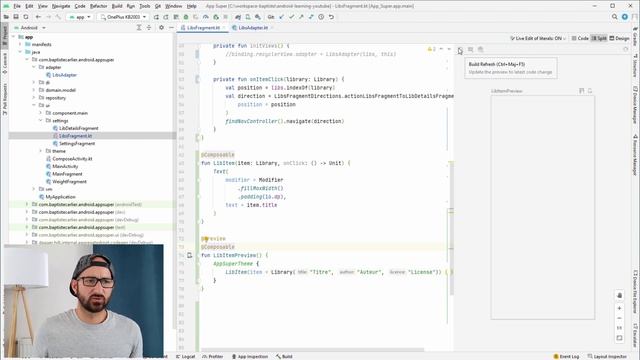Expand the repository folder
Image resolution: width=640 pixels, height=360 pixels.
click(x=34, y=98)
